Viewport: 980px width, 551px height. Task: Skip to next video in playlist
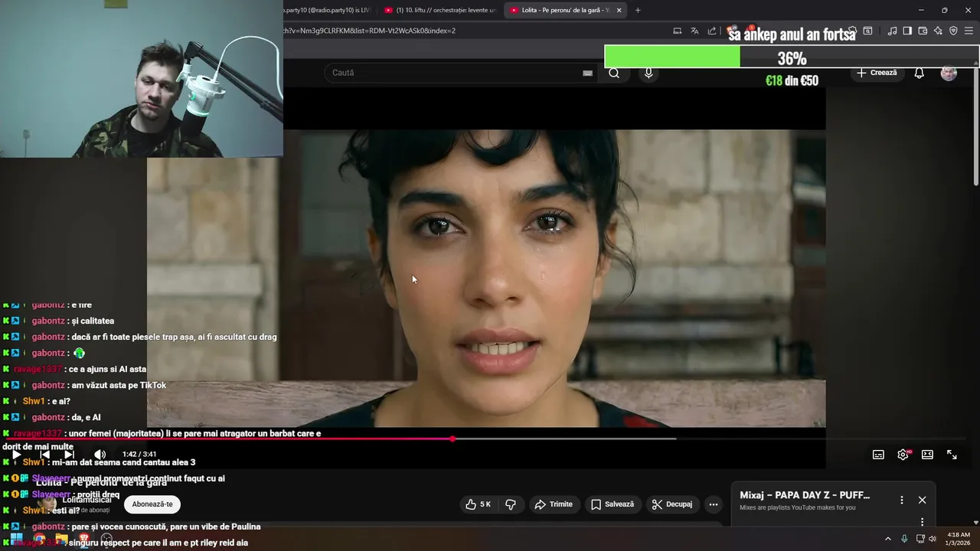[69, 455]
